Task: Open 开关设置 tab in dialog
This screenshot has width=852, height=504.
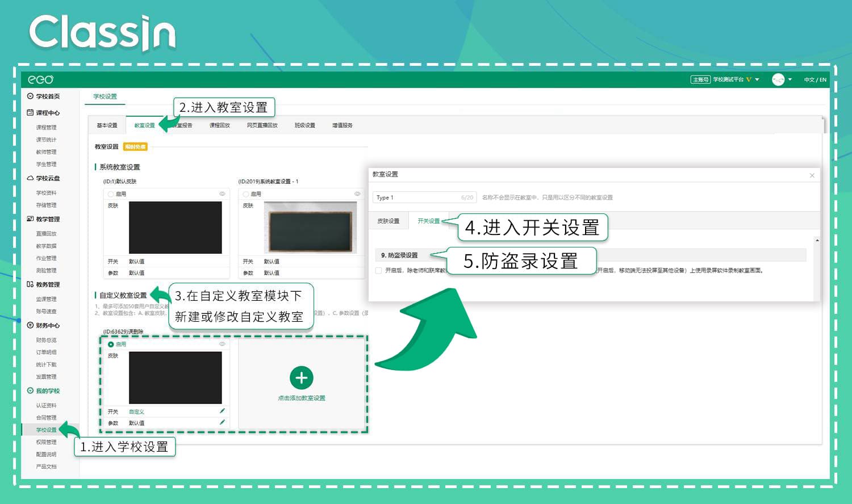Action: pos(429,221)
